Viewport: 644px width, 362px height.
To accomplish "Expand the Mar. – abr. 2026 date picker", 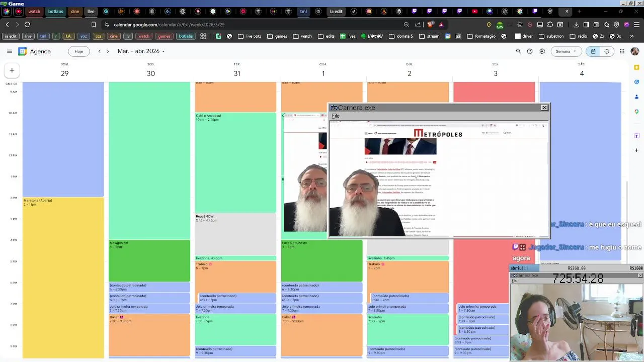I will 141,51.
